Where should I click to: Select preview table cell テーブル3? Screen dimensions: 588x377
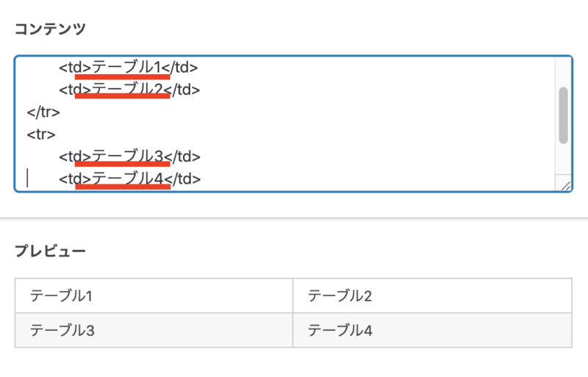(x=154, y=330)
